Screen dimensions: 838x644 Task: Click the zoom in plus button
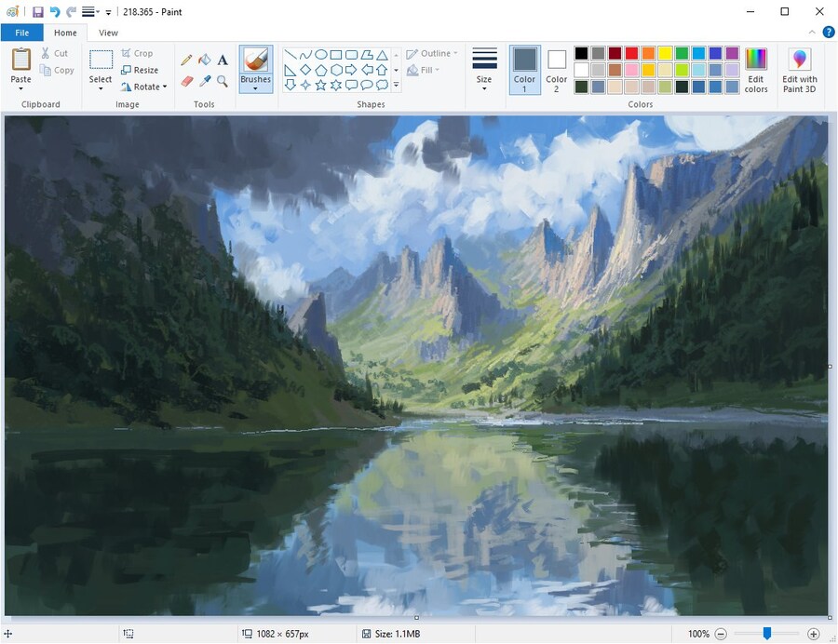pyautogui.click(x=814, y=634)
